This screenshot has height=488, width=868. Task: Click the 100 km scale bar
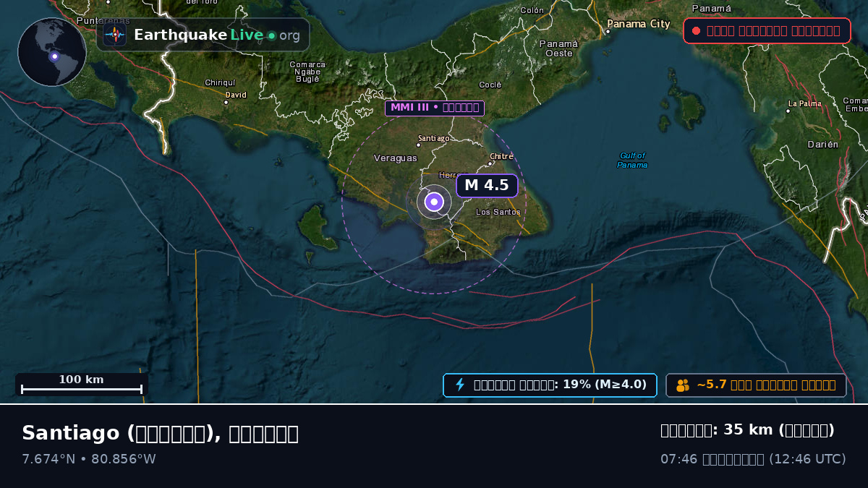82,385
